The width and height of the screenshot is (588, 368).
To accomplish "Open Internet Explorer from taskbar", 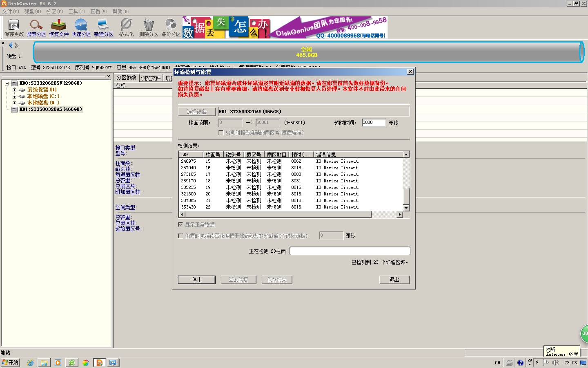I will (30, 363).
